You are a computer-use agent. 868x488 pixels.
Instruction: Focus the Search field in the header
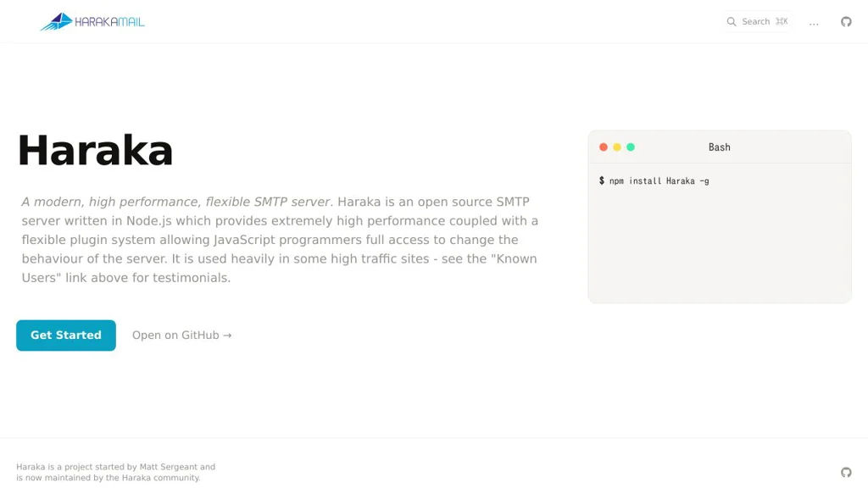[x=755, y=22]
